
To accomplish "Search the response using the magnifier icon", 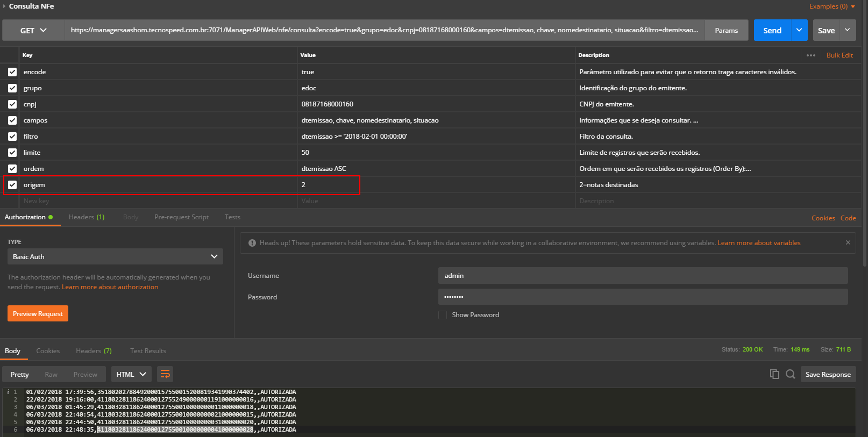I will pyautogui.click(x=790, y=374).
